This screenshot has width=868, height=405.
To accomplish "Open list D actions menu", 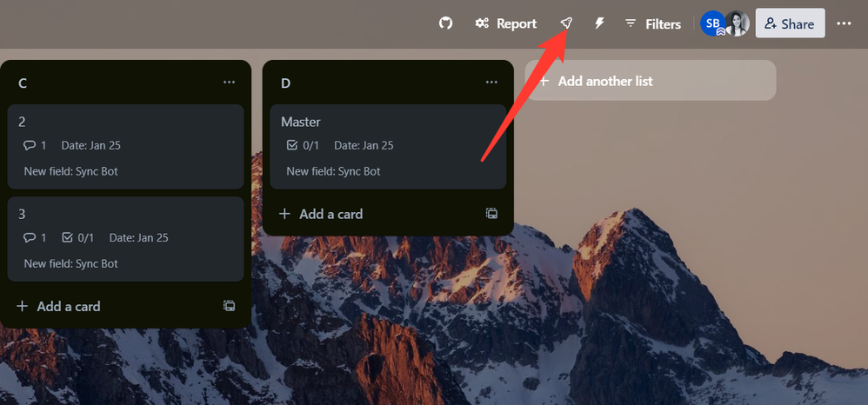I will tap(491, 83).
